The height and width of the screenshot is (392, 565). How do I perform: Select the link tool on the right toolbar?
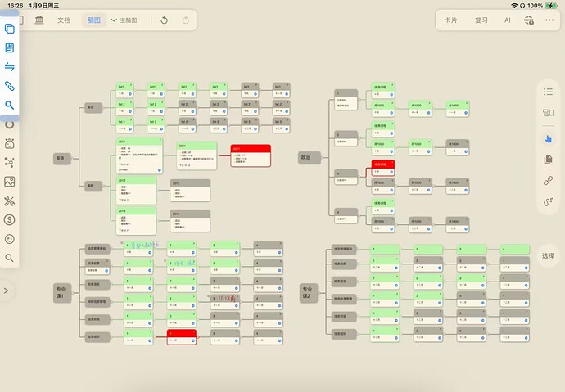[x=548, y=180]
